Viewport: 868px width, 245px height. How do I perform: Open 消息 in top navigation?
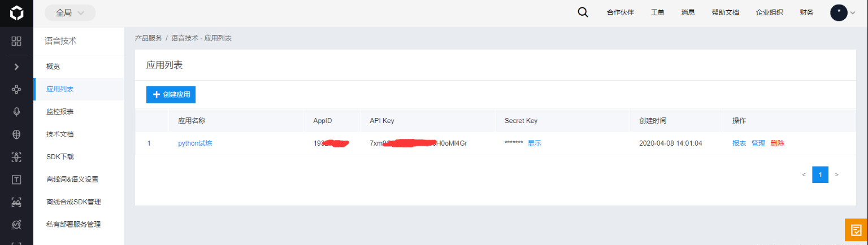688,12
